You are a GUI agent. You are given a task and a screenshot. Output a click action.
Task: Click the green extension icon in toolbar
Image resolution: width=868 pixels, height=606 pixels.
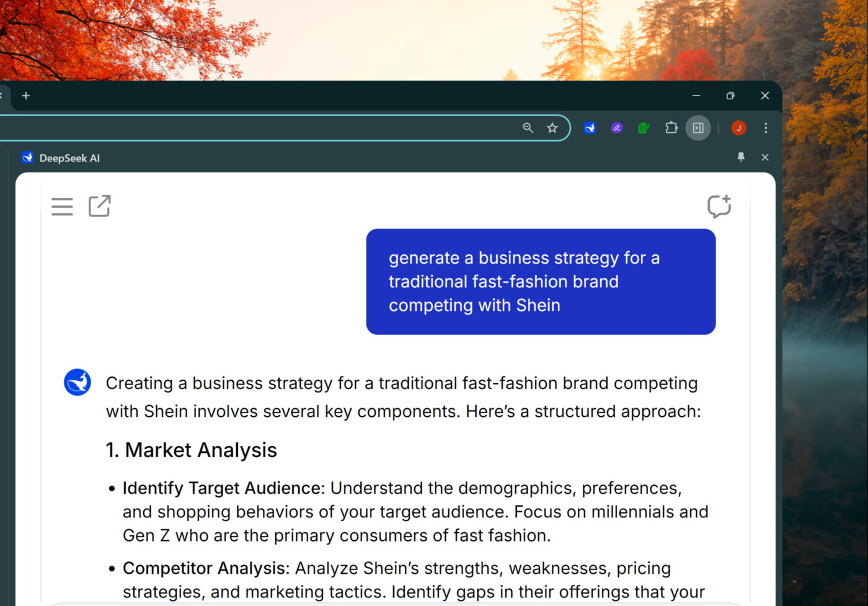coord(644,128)
